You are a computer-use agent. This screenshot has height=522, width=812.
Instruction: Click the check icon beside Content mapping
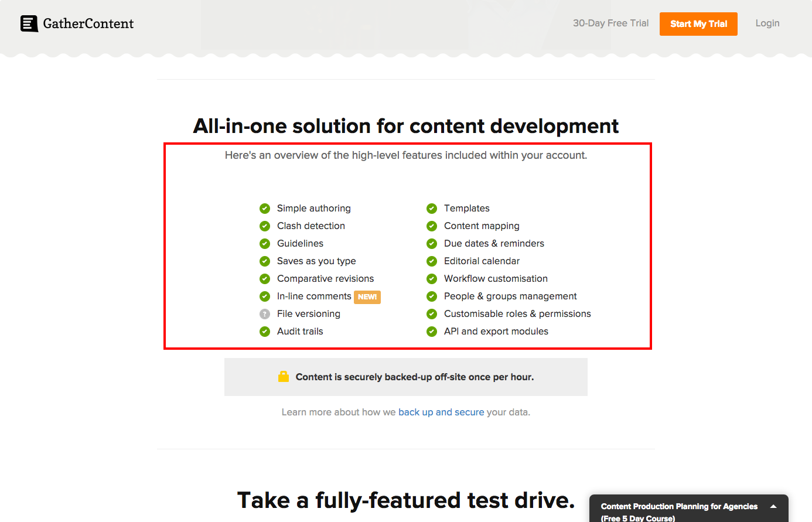[432, 226]
